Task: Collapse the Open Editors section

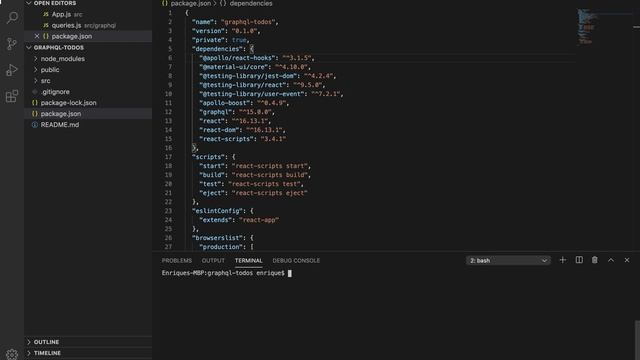Action: (29, 3)
